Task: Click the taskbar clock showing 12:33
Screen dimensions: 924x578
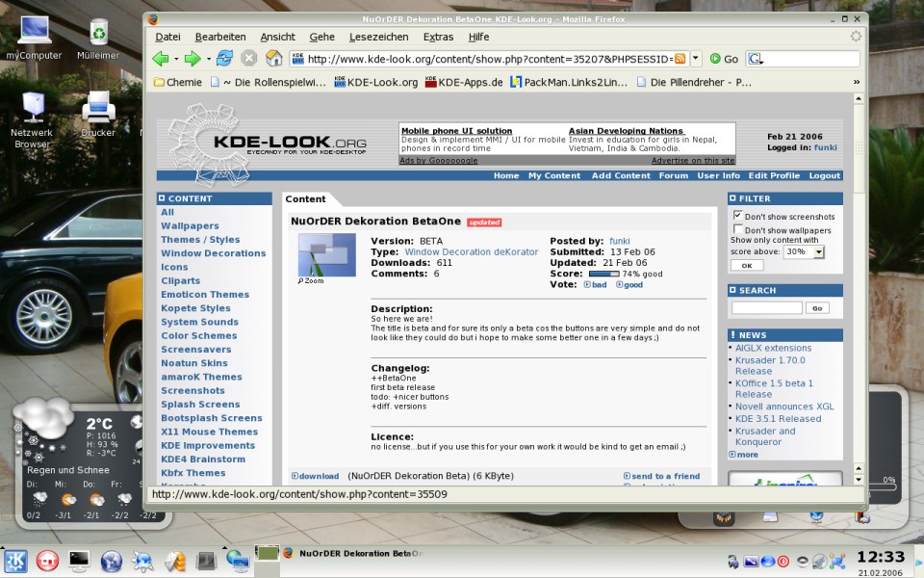Action: click(x=881, y=557)
